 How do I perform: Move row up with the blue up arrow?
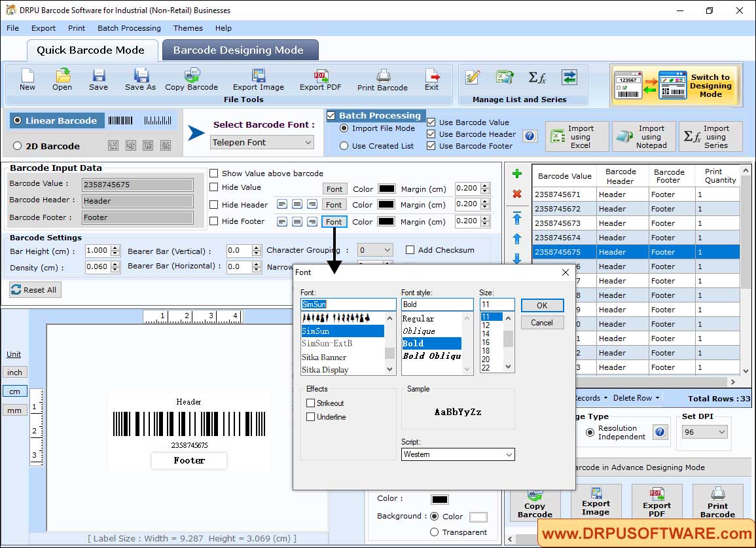coord(517,239)
